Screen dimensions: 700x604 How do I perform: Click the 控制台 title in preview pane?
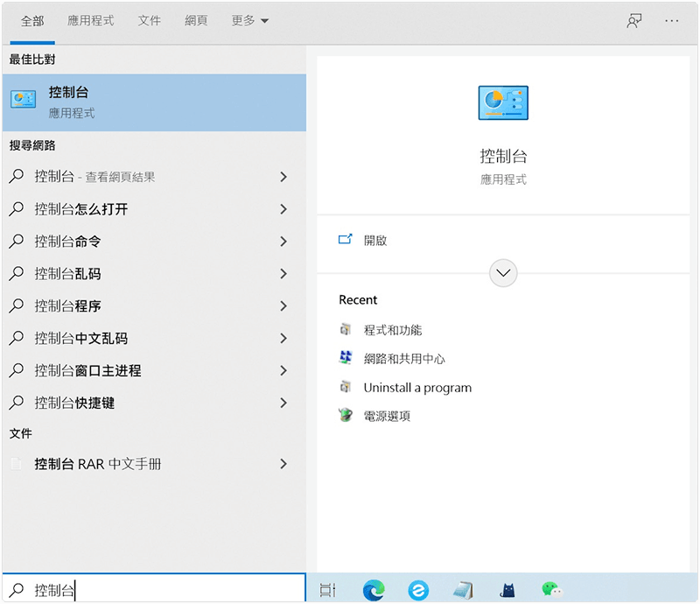503,157
